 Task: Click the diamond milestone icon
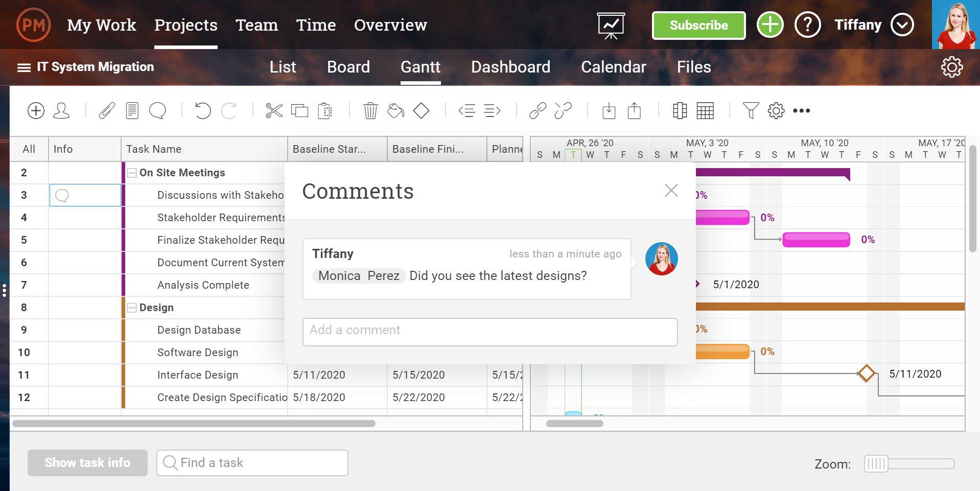(421, 110)
